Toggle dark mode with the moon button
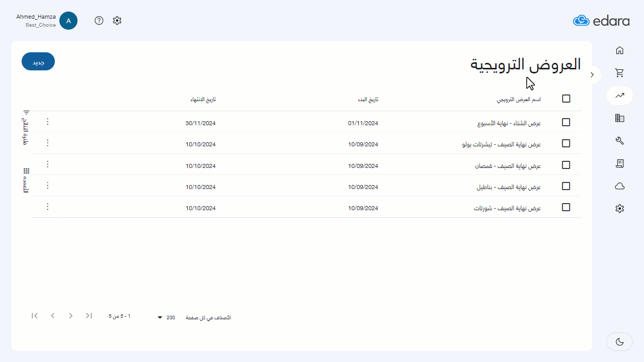The width and height of the screenshot is (644, 362). [620, 342]
